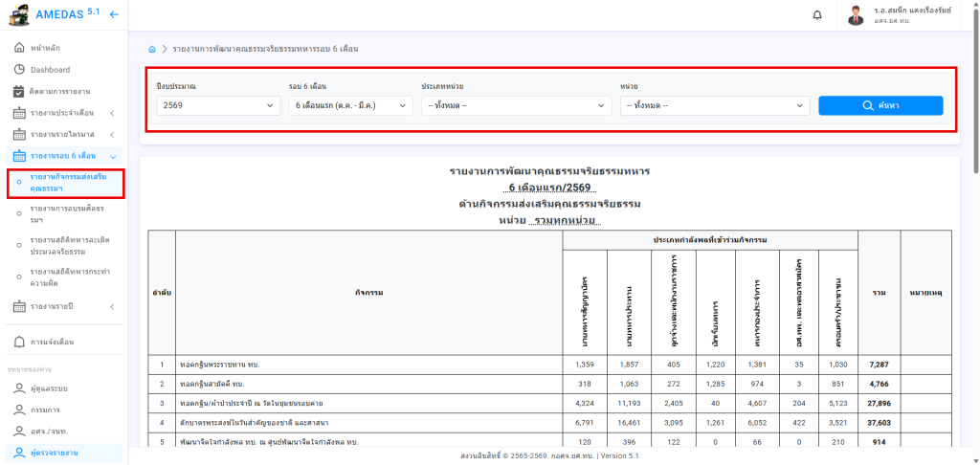Click the blue ค้นหา search button

click(880, 105)
